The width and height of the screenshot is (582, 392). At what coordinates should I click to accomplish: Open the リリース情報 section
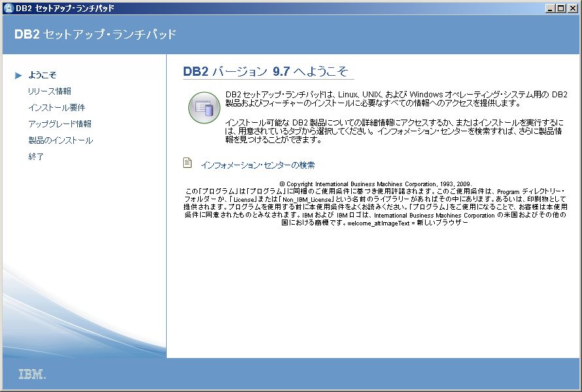[x=50, y=91]
